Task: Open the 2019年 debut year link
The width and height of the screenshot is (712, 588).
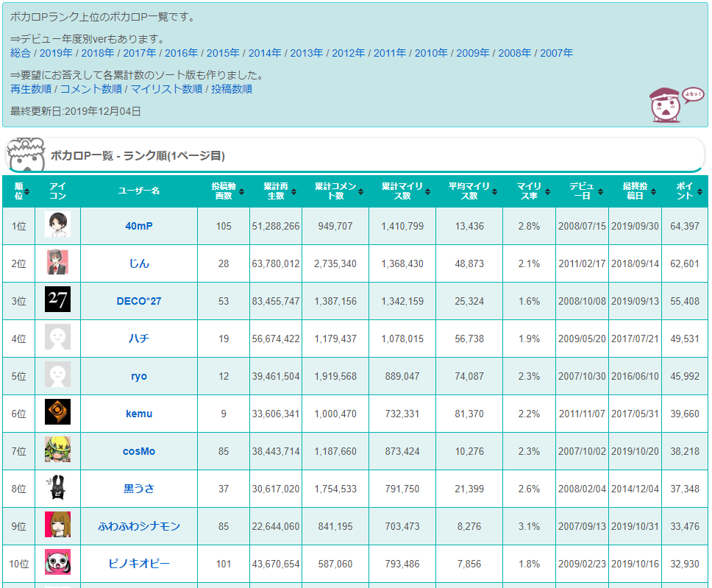Action: (56, 53)
